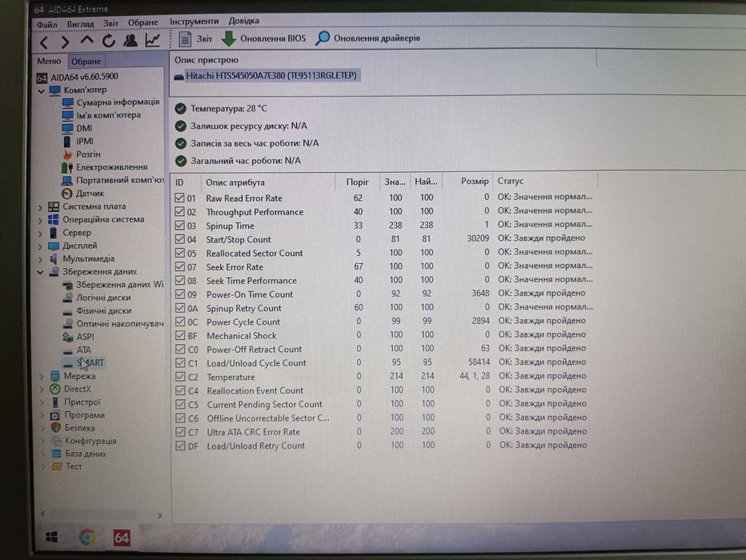Expand the Мережа node

pyautogui.click(x=42, y=377)
